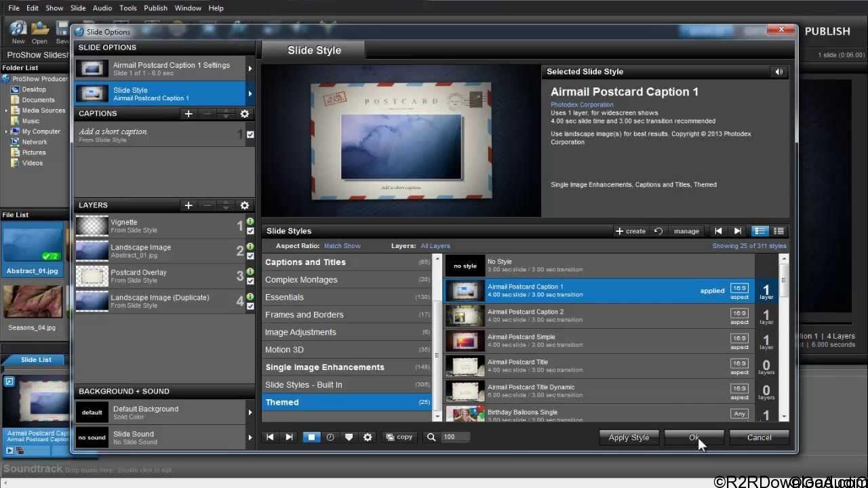
Task: Open the Layers panel gear icon
Action: tap(244, 205)
